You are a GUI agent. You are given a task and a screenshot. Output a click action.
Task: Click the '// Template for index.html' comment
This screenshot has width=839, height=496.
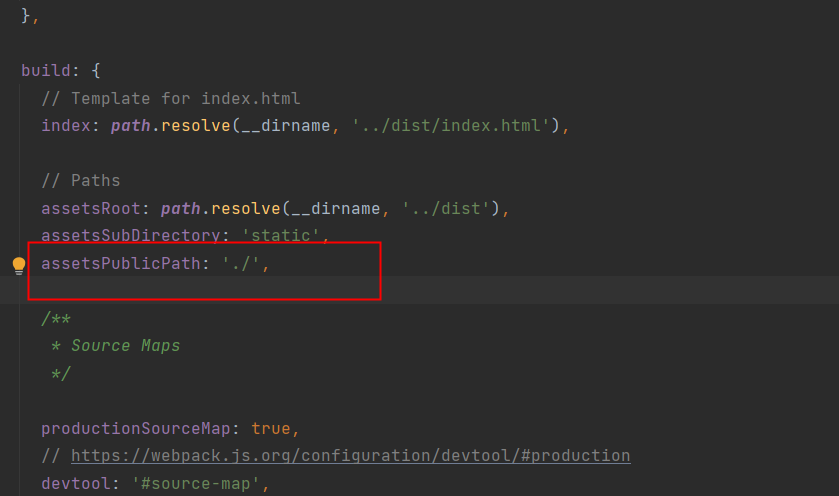coord(171,98)
